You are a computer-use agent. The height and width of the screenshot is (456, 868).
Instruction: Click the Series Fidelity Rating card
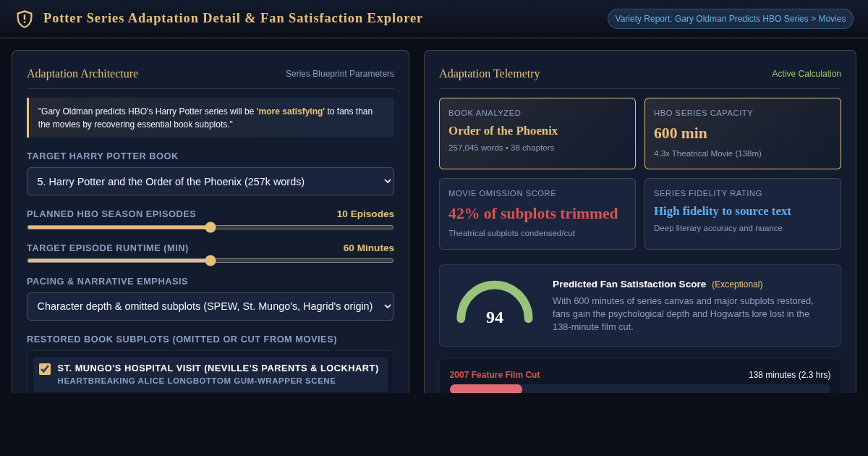point(743,214)
